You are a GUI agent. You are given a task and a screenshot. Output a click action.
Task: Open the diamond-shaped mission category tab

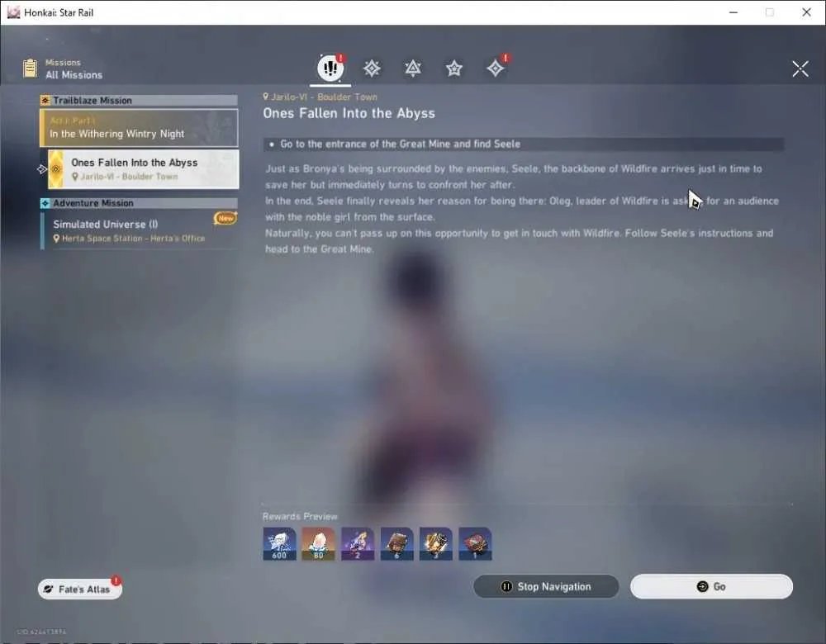[372, 68]
